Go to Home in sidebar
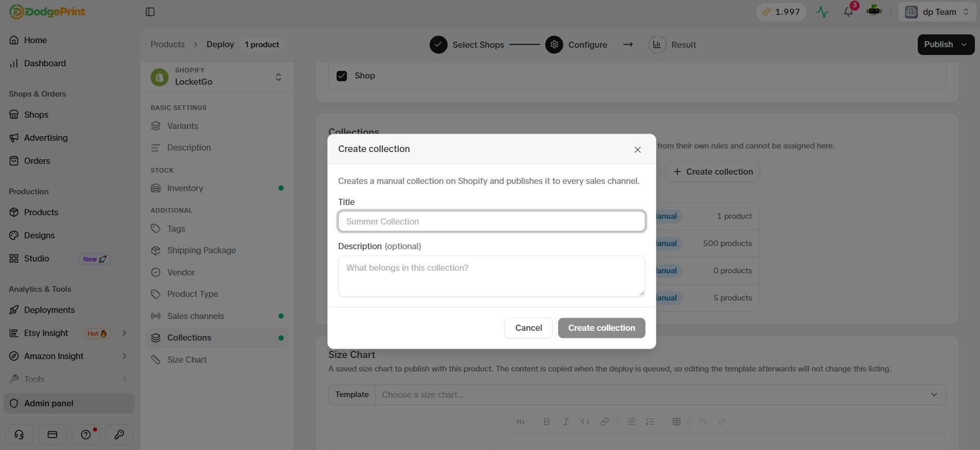This screenshot has width=980, height=450. click(x=35, y=40)
